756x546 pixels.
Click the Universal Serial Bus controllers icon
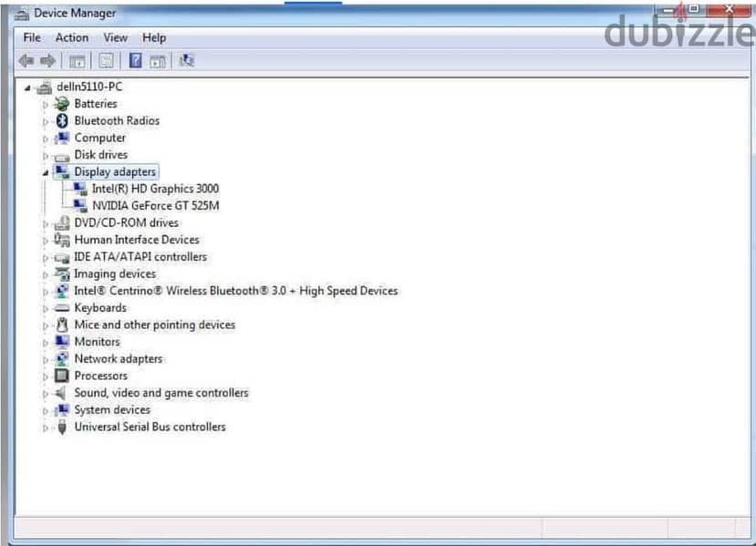(x=62, y=427)
